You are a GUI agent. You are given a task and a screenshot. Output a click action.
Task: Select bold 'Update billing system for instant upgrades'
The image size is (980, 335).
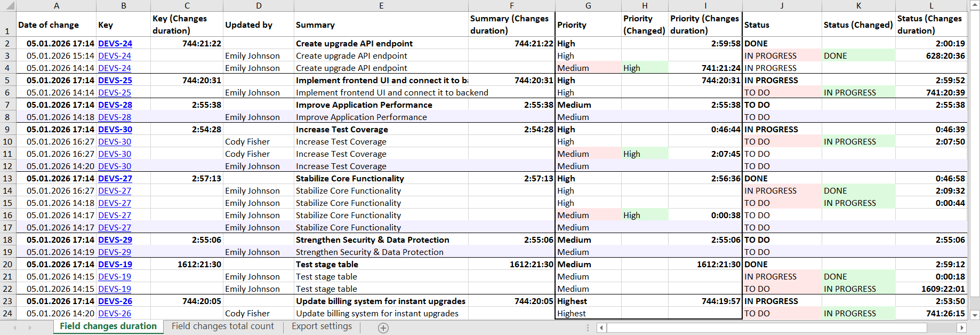pyautogui.click(x=381, y=301)
